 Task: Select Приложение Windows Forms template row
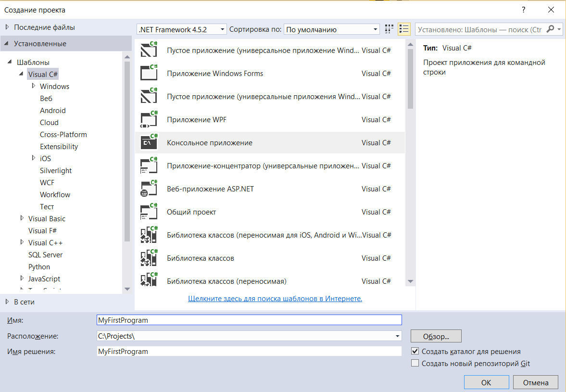tap(270, 73)
